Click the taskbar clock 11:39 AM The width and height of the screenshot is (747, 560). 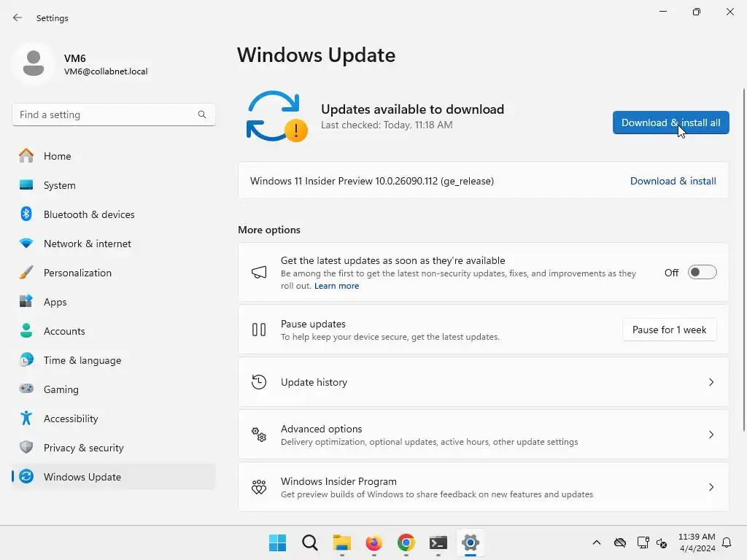pyautogui.click(x=697, y=536)
